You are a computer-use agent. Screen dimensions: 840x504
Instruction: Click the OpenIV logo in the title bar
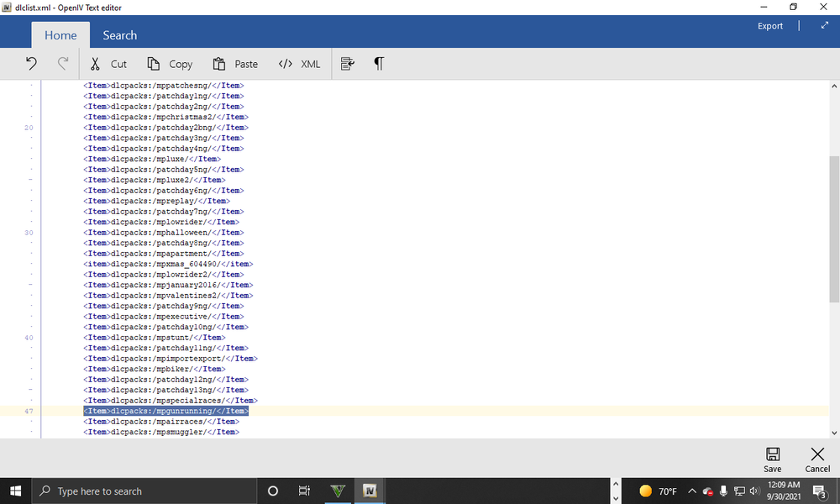click(8, 8)
